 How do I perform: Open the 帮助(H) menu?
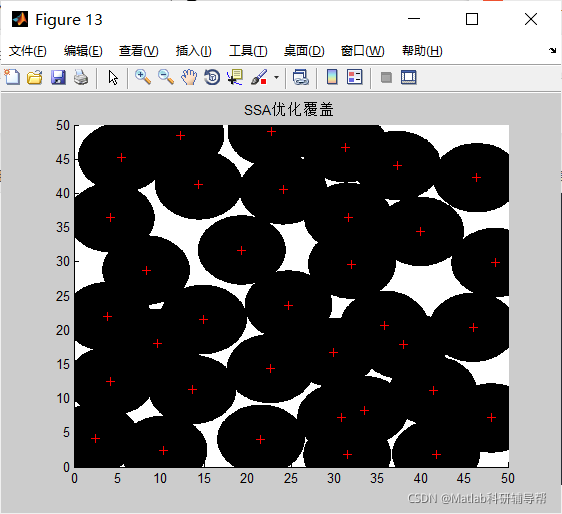pos(422,51)
